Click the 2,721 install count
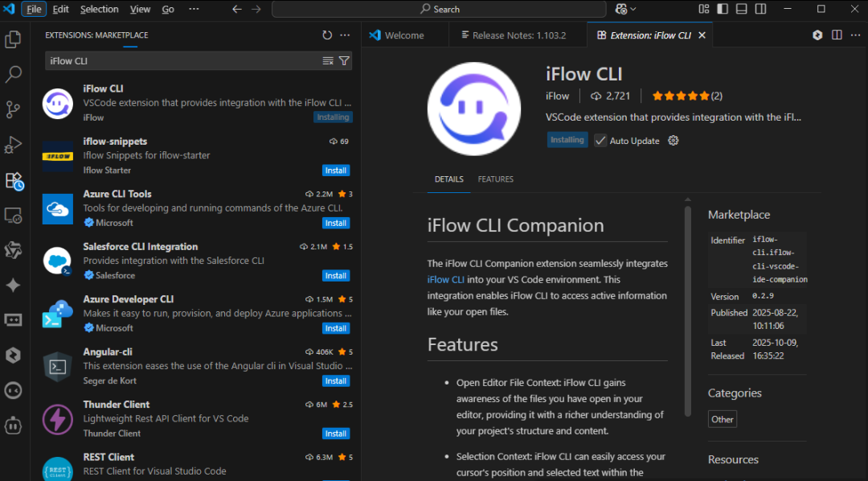 pos(611,97)
